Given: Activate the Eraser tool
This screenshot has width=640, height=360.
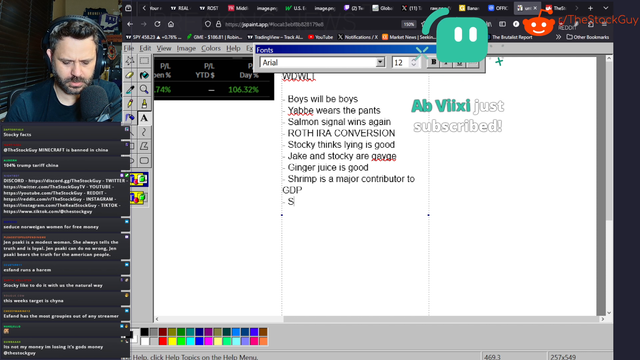Looking at the screenshot, I should 130,75.
